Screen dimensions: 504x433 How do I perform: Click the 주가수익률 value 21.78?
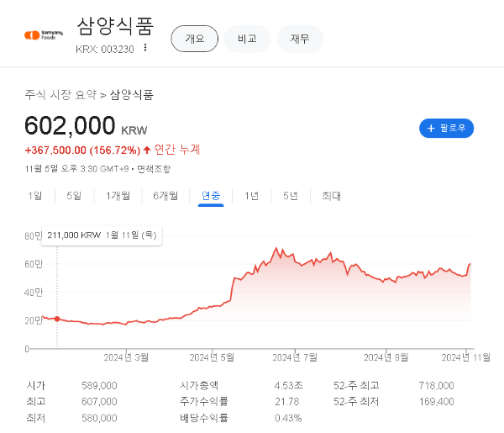(286, 402)
